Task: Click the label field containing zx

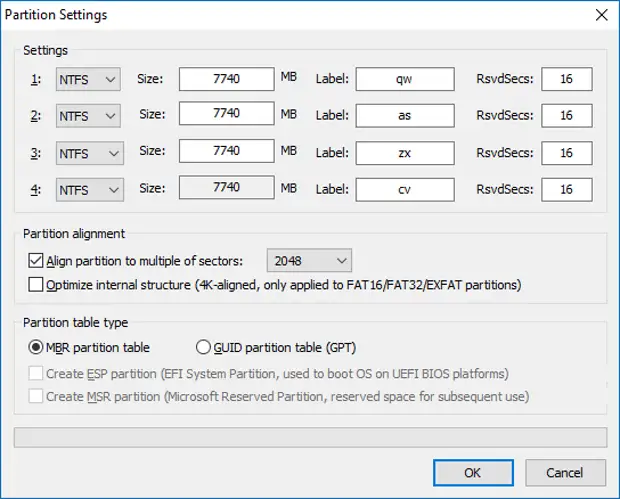Action: [x=403, y=153]
